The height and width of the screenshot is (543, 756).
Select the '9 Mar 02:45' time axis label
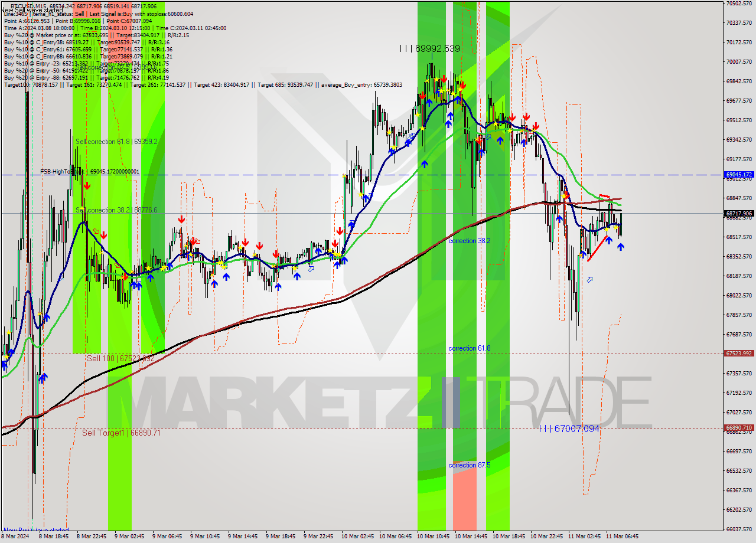[128, 537]
